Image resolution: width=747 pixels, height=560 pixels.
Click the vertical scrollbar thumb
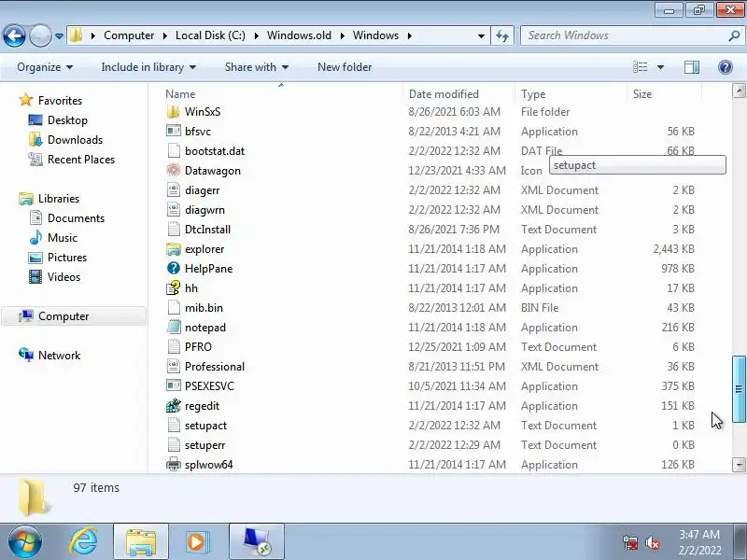coord(739,388)
